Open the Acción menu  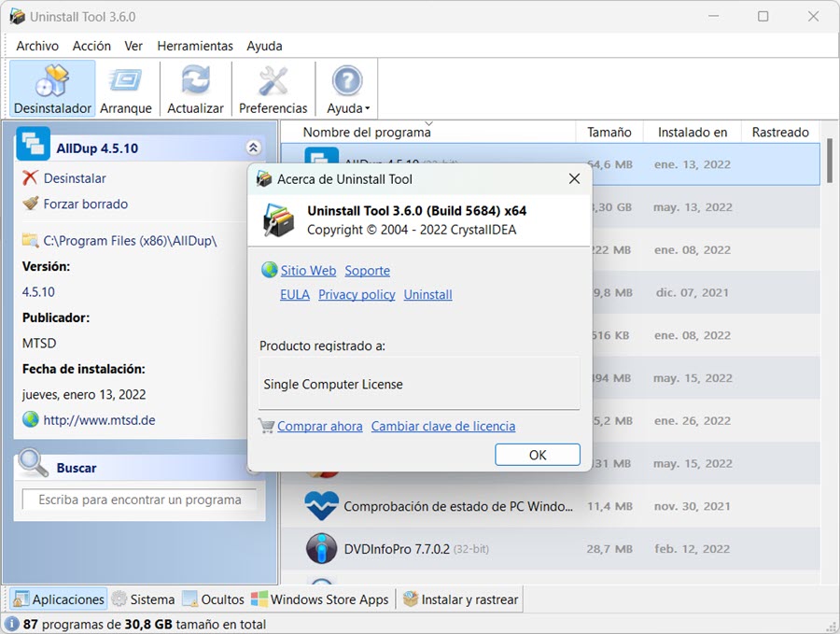[91, 46]
